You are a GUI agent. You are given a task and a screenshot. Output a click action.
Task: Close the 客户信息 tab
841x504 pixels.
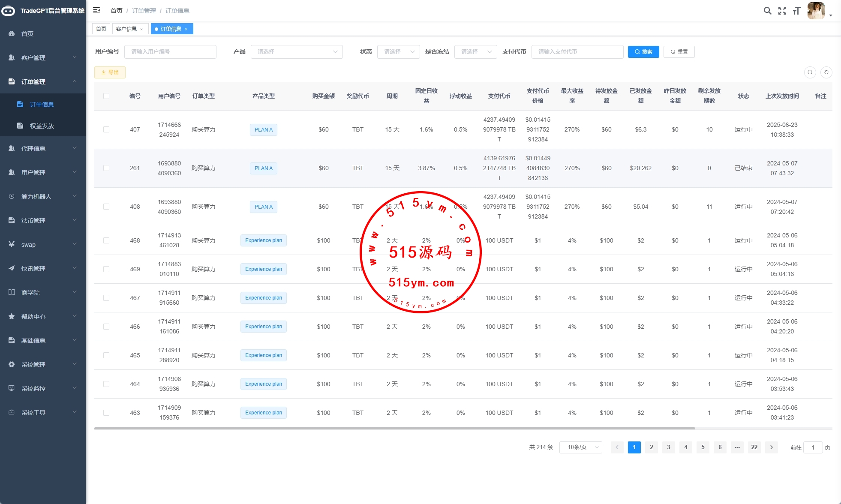[x=141, y=29]
